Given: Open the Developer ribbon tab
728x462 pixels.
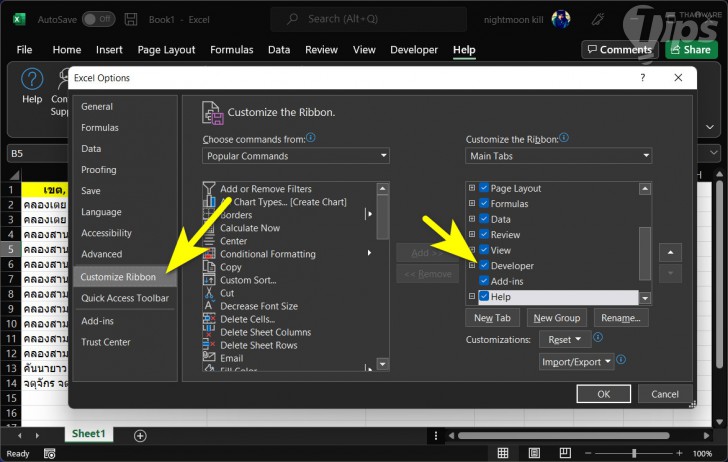Looking at the screenshot, I should click(x=414, y=50).
